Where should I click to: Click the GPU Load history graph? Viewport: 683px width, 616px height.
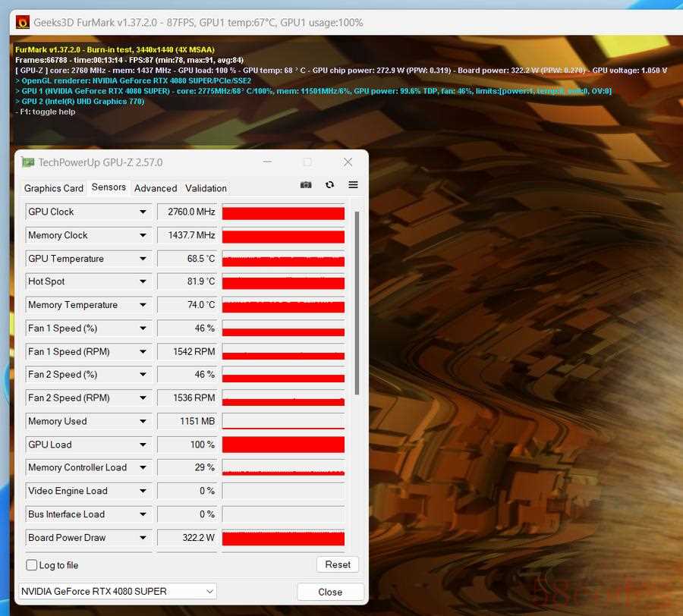click(x=283, y=445)
